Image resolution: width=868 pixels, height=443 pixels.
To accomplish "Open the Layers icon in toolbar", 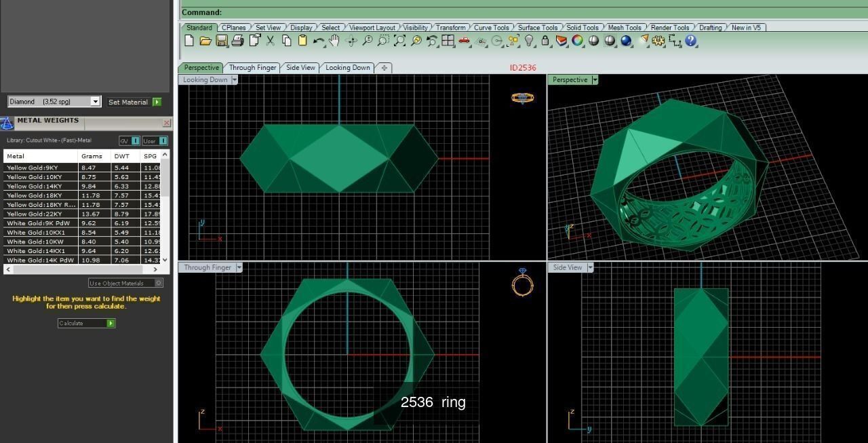I will point(561,41).
